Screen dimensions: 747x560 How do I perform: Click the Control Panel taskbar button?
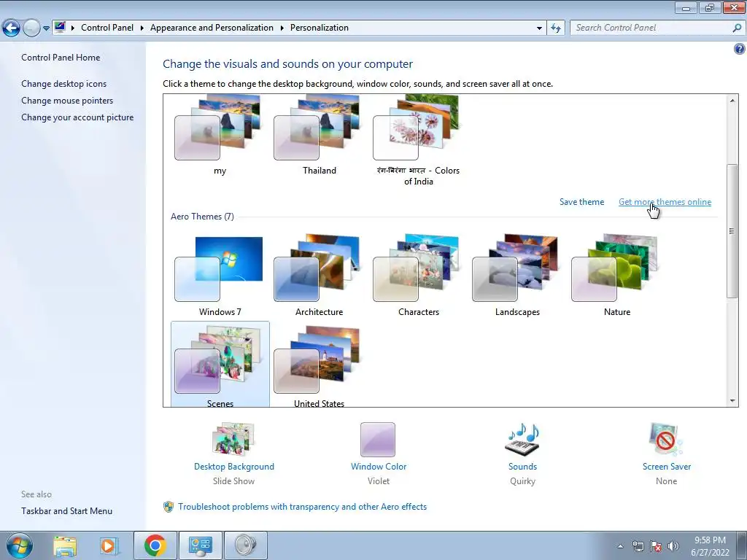pos(200,545)
